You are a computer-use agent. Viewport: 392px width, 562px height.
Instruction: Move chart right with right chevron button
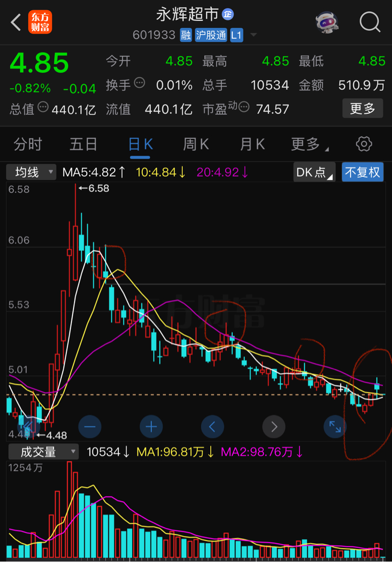tap(274, 427)
